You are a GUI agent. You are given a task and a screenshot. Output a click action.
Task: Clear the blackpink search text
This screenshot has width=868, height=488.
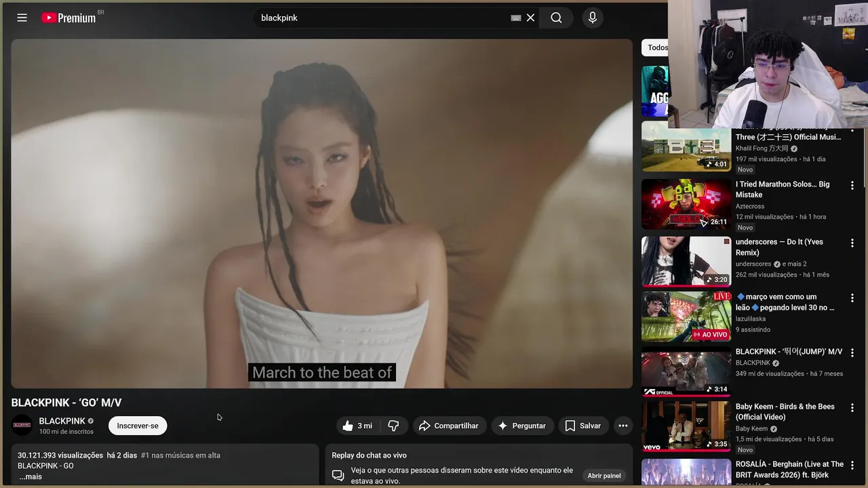pyautogui.click(x=530, y=18)
